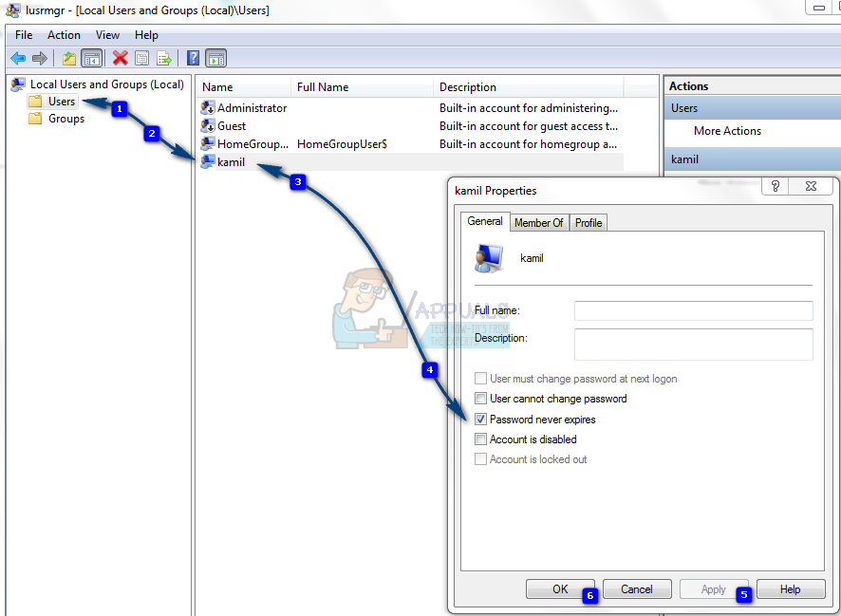Click the Users folder icon in tree
Image resolution: width=841 pixels, height=616 pixels.
coord(35,102)
